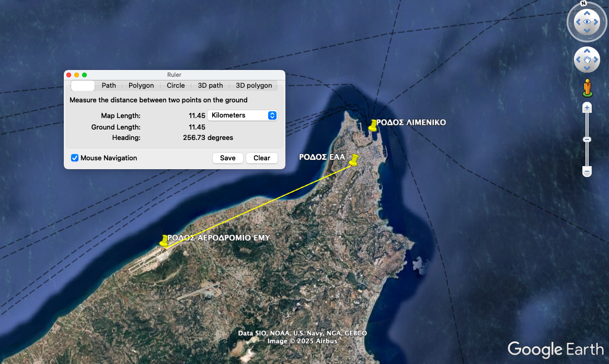The image size is (609, 364).
Task: Click look-left arrow on the eye joystick
Action: 578,22
